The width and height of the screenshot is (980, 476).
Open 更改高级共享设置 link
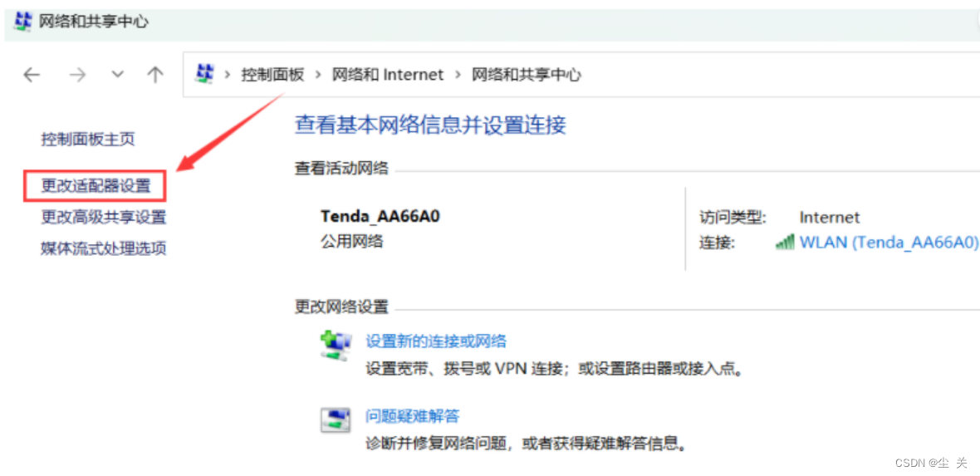tap(104, 217)
